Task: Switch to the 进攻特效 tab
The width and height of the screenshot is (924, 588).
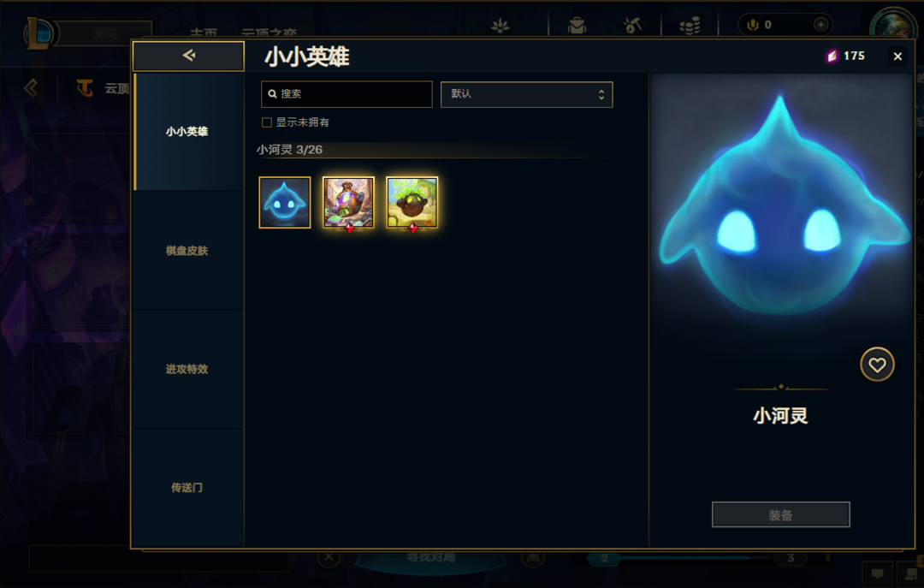Action: click(187, 369)
